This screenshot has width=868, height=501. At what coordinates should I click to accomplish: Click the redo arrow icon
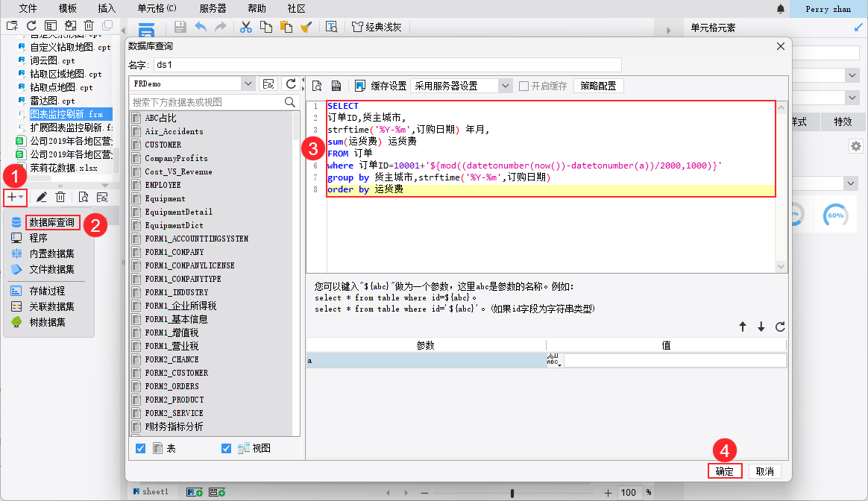[x=220, y=27]
